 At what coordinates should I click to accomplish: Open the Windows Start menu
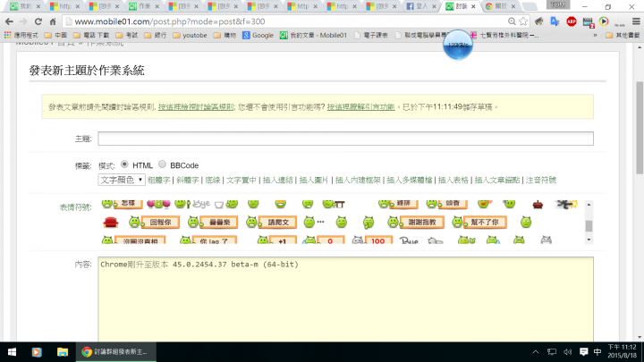pos(12,352)
